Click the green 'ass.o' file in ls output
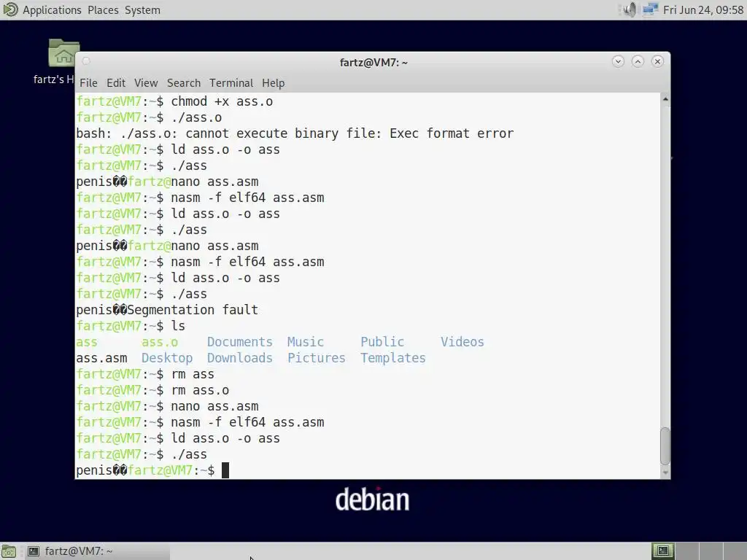 click(160, 342)
